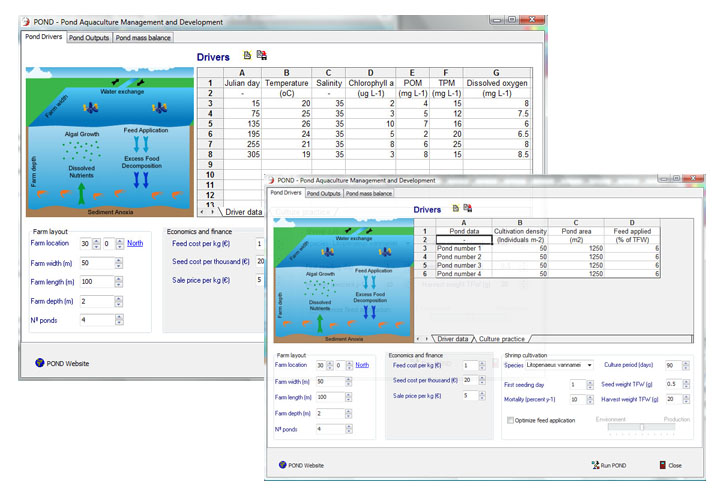The height and width of the screenshot is (500, 720).
Task: Adjust Nº ponds stepper in back window
Action: [119, 320]
